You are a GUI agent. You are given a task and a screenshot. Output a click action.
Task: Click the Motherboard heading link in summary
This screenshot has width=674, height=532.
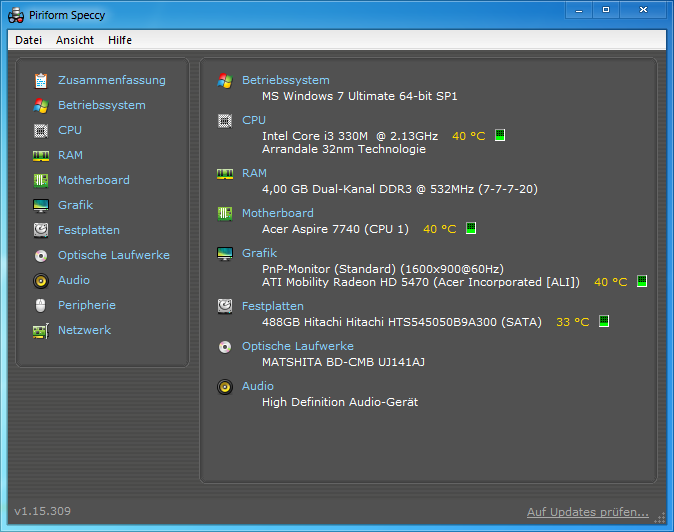278,213
